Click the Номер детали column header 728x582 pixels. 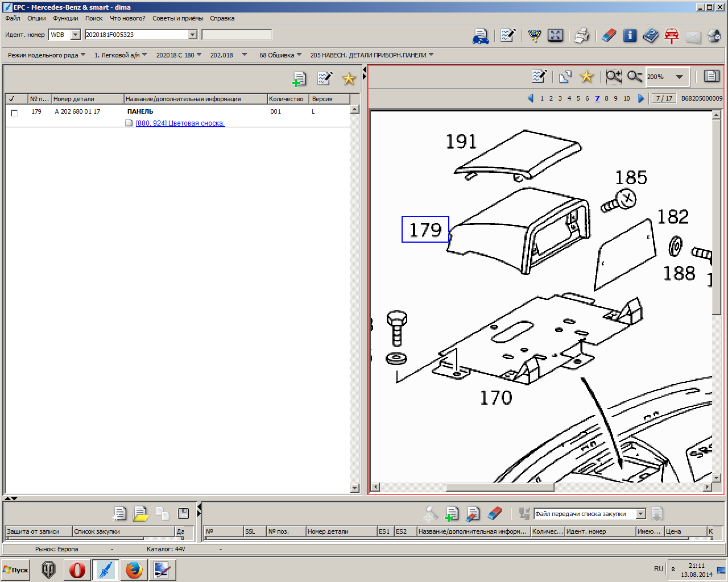click(x=88, y=99)
